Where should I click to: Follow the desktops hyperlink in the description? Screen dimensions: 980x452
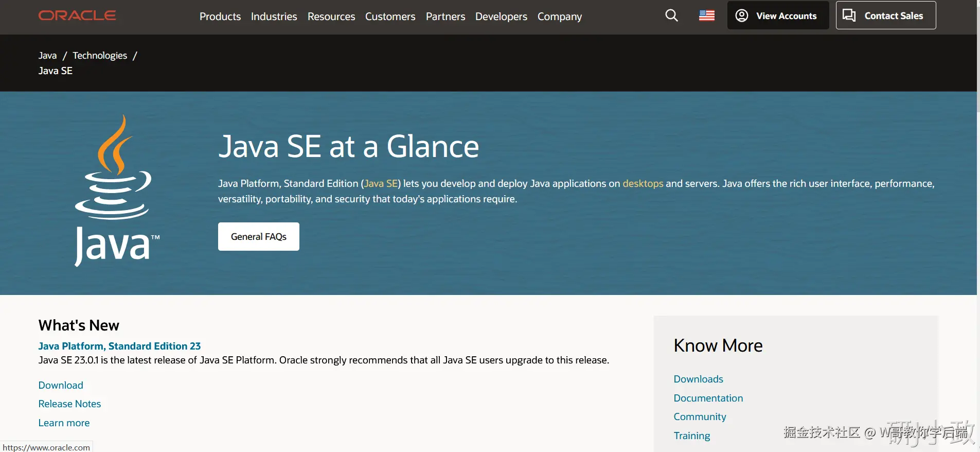coord(643,184)
